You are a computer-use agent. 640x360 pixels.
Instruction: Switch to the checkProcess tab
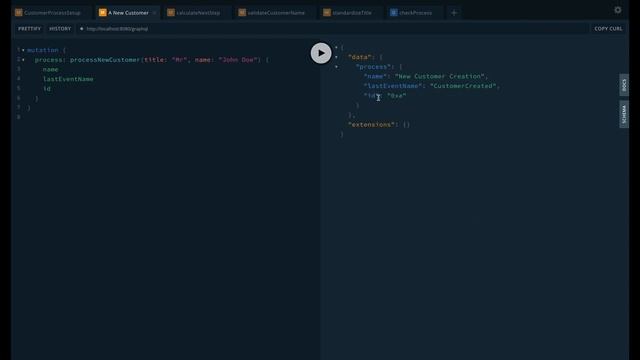click(415, 13)
